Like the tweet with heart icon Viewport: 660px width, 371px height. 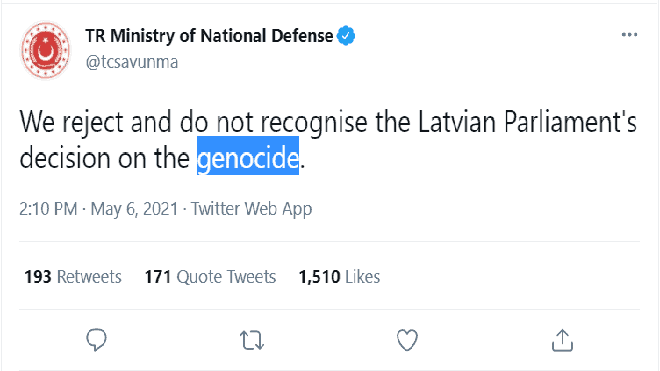pyautogui.click(x=407, y=340)
